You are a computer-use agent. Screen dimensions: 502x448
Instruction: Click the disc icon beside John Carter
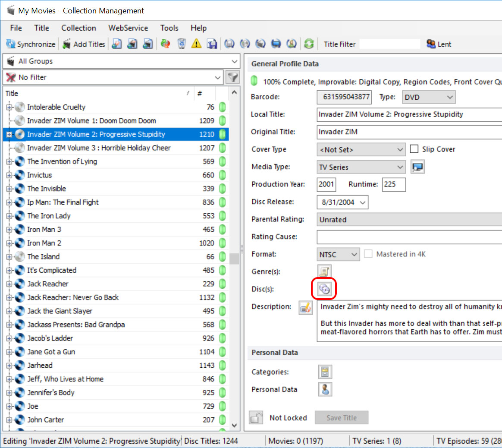pyautogui.click(x=20, y=420)
